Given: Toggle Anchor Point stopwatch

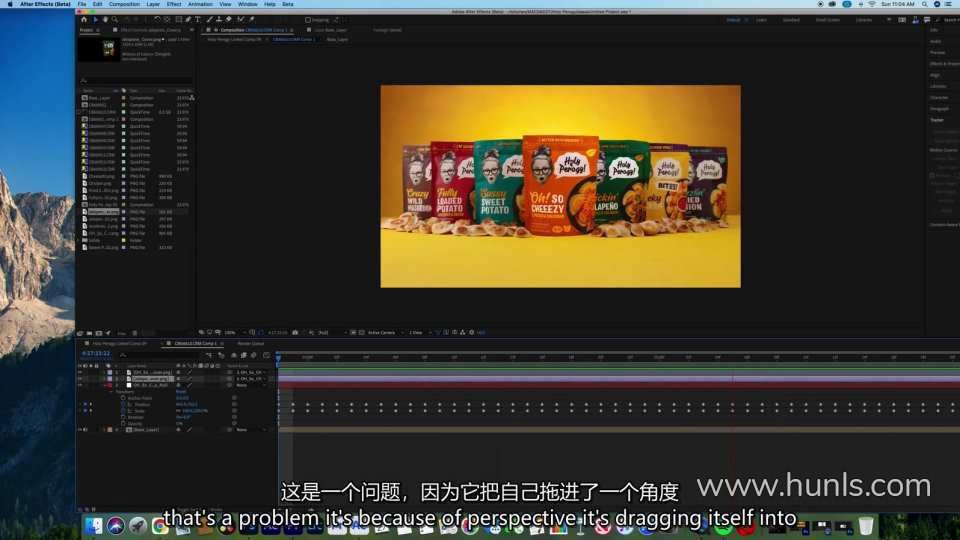Looking at the screenshot, I should coord(123,398).
